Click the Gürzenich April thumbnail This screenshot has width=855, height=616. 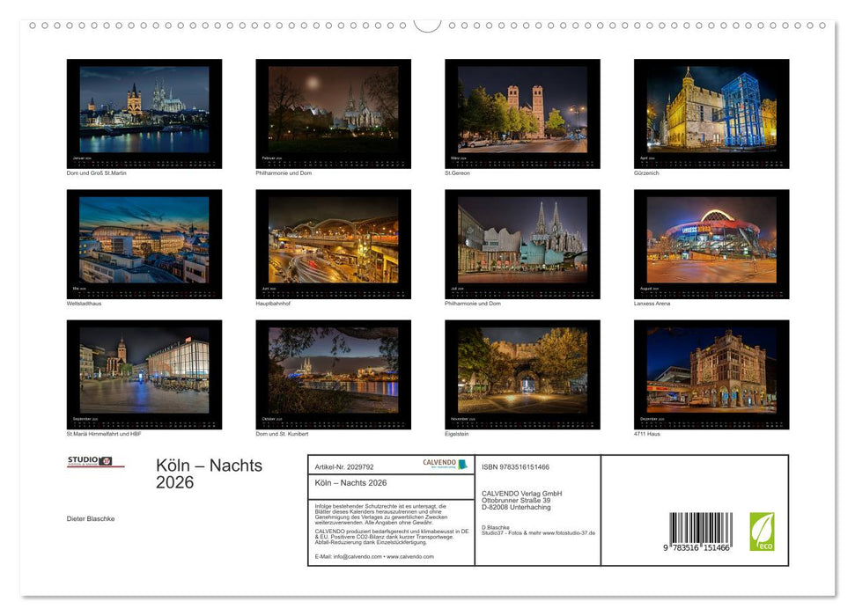coord(710,114)
